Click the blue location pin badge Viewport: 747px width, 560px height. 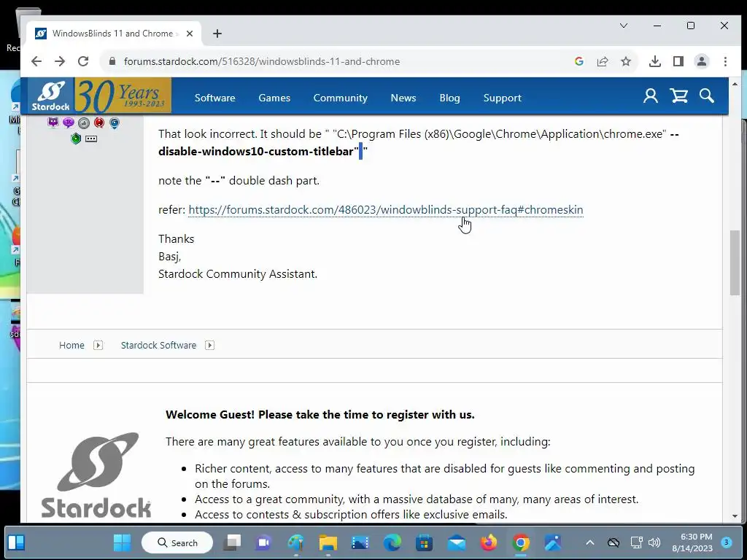click(115, 122)
